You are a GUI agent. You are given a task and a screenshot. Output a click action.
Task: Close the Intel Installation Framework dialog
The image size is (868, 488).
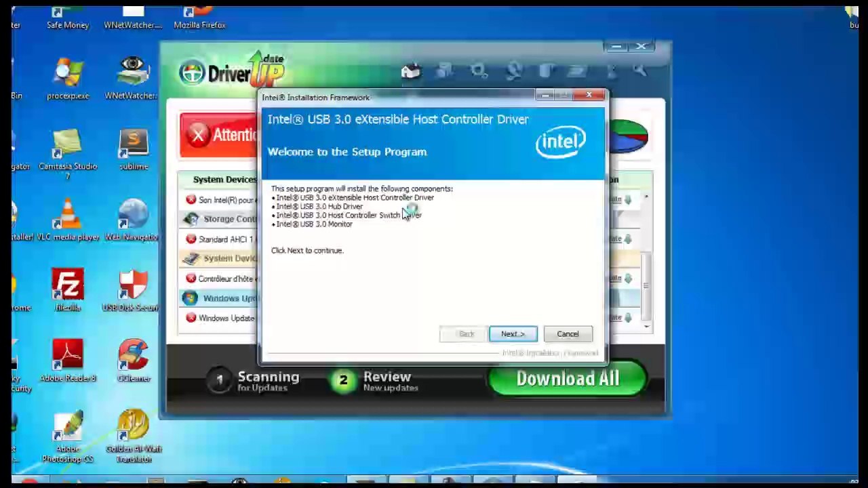coord(589,95)
